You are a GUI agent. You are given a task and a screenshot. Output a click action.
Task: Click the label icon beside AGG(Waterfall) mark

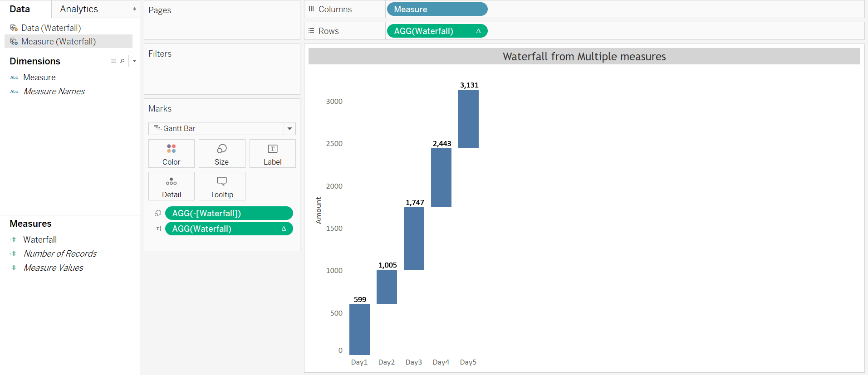coord(158,229)
